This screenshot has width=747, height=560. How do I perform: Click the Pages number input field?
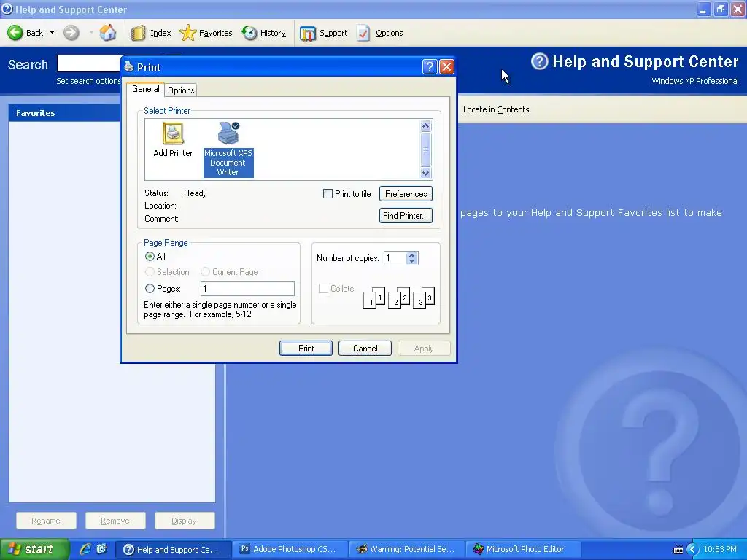coord(248,289)
